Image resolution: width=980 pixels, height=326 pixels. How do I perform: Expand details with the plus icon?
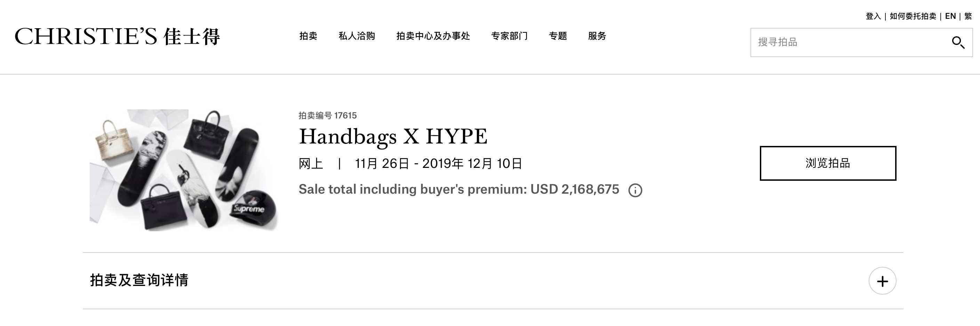(x=882, y=281)
